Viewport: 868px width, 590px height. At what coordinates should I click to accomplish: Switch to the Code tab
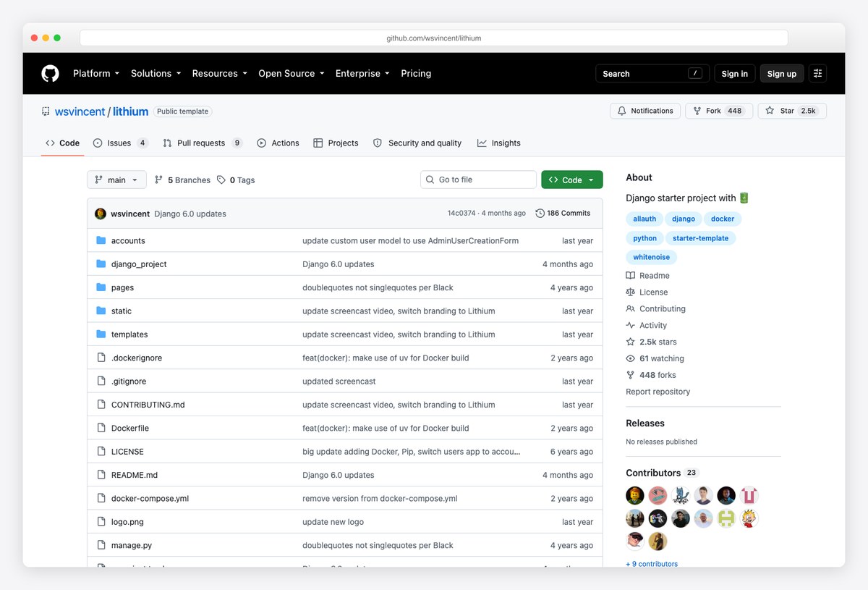63,143
